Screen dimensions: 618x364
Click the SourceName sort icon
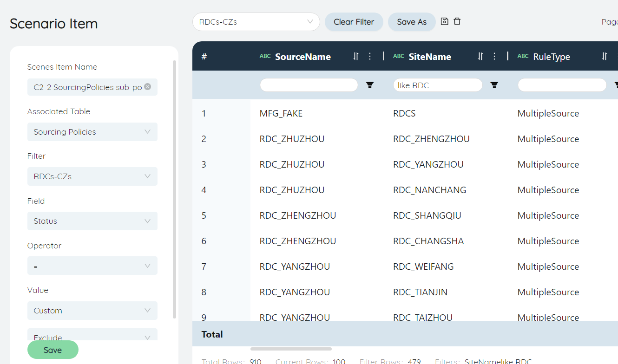coord(356,56)
